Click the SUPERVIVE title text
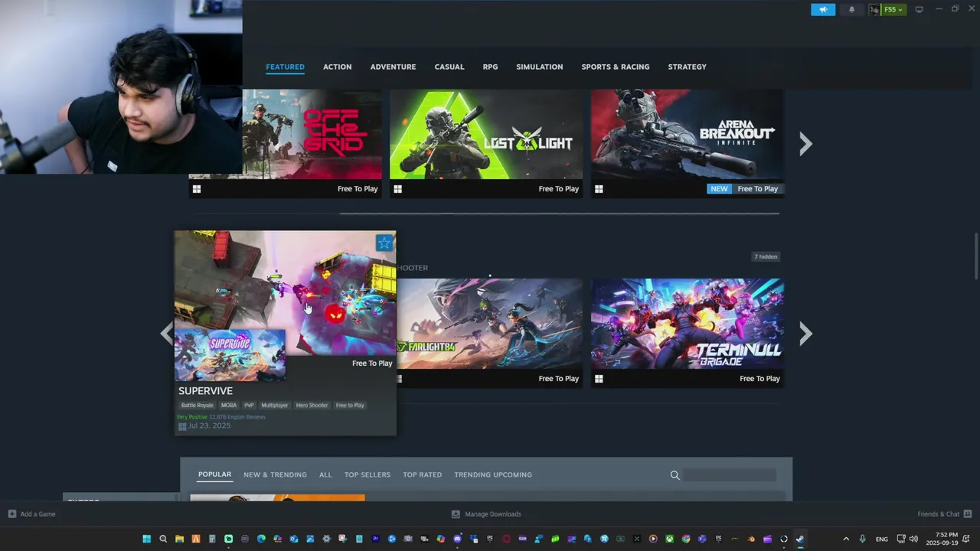Image resolution: width=980 pixels, height=551 pixels. click(205, 390)
